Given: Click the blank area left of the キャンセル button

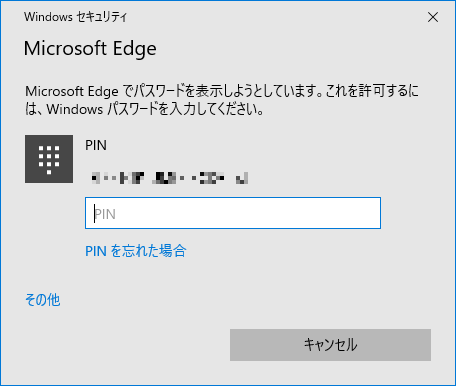Looking at the screenshot, I should coord(127,345).
